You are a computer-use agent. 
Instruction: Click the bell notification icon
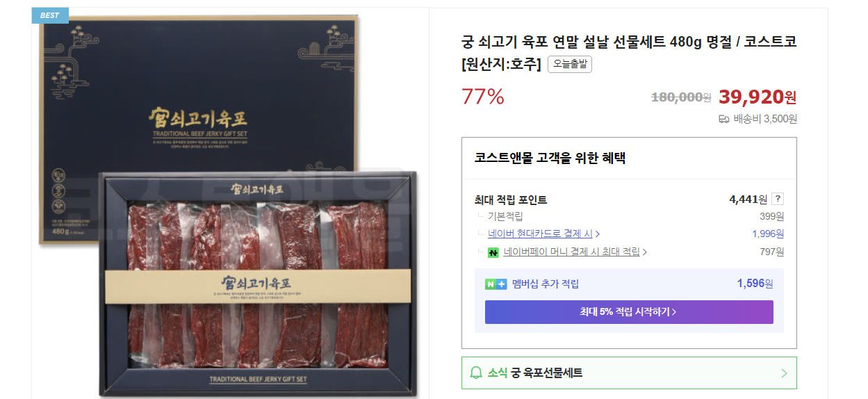click(x=476, y=373)
